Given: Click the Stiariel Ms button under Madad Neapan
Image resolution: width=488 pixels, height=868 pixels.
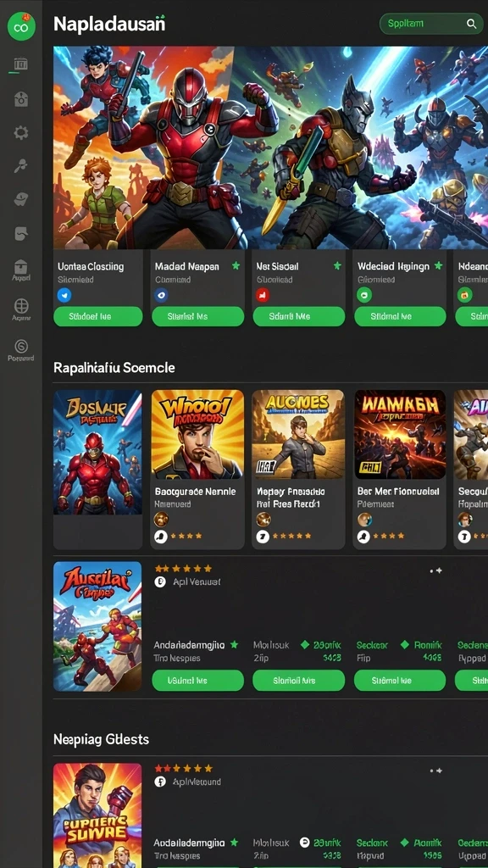Looking at the screenshot, I should coord(198,317).
